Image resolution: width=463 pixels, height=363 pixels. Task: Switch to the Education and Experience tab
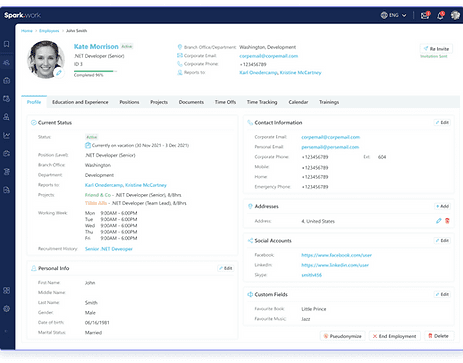(80, 102)
